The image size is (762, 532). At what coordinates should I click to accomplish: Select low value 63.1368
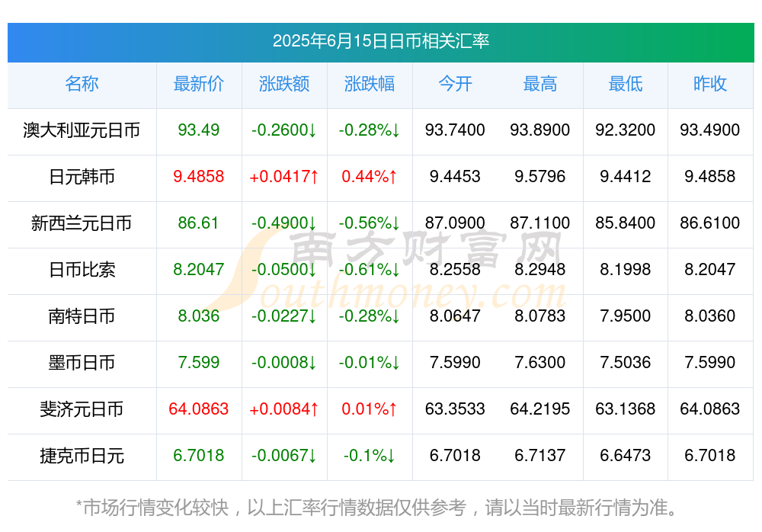click(x=626, y=409)
